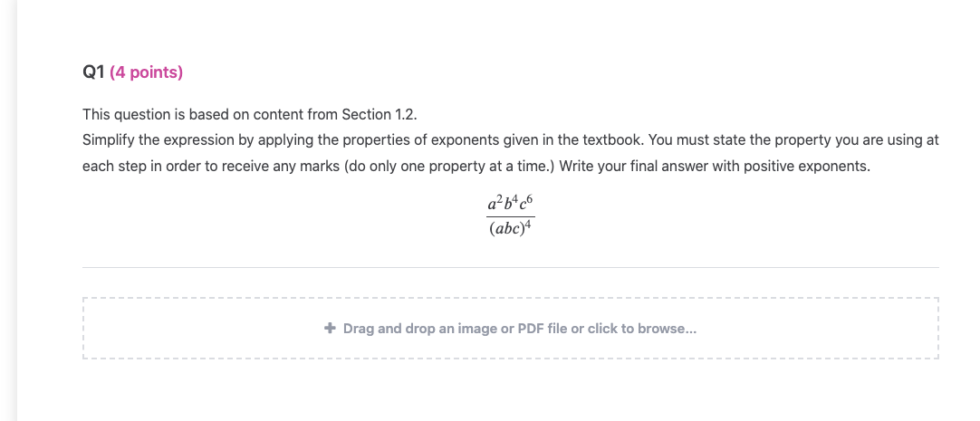Click the gray left sidebar edge

click(8, 210)
